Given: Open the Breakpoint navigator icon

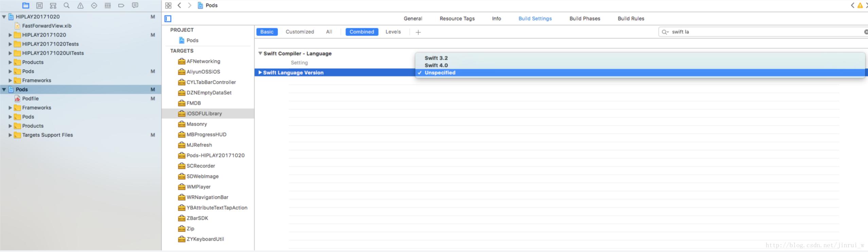Looking at the screenshot, I should [121, 5].
